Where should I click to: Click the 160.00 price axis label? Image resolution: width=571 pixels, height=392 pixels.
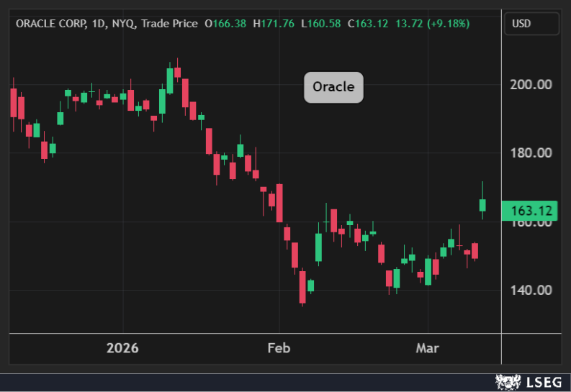pos(531,223)
